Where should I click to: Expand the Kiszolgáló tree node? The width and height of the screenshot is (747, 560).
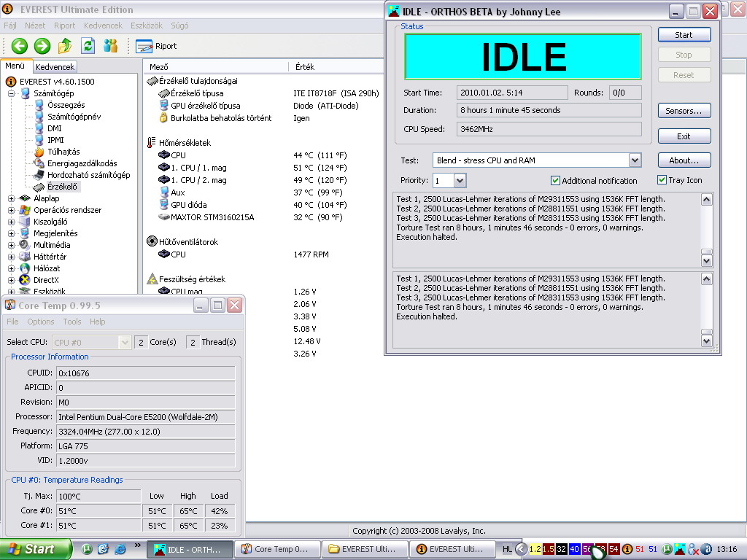(x=11, y=222)
